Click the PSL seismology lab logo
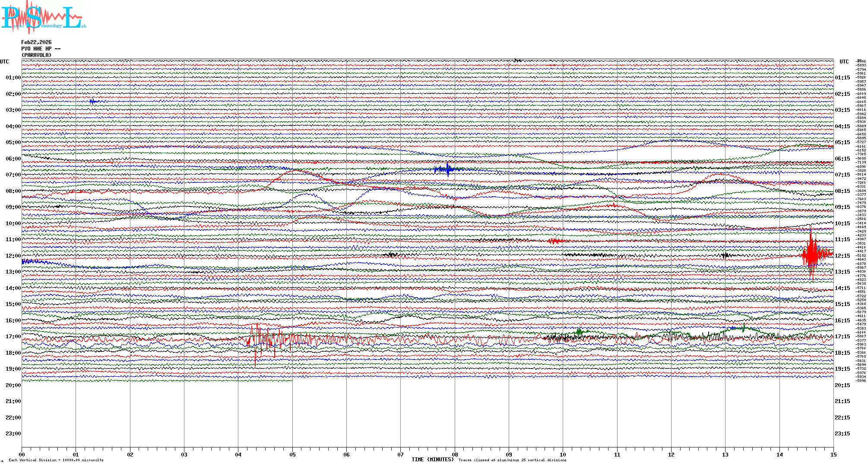Viewport: 868px width, 466px height. point(43,17)
